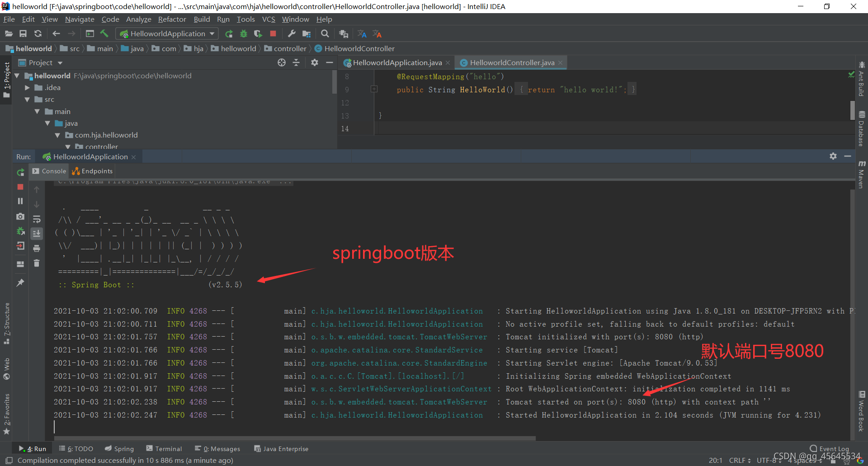
Task: Select the Console tab
Action: click(49, 171)
